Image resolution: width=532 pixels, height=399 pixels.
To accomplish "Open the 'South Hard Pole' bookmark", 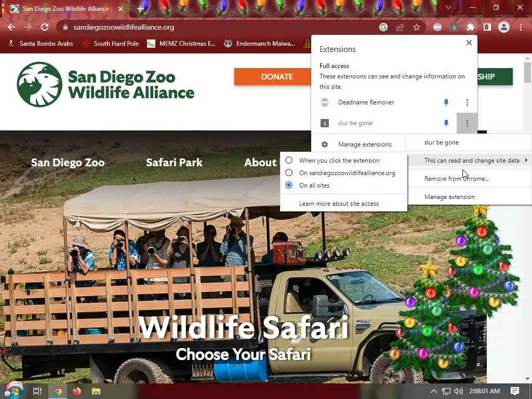I will click(111, 44).
